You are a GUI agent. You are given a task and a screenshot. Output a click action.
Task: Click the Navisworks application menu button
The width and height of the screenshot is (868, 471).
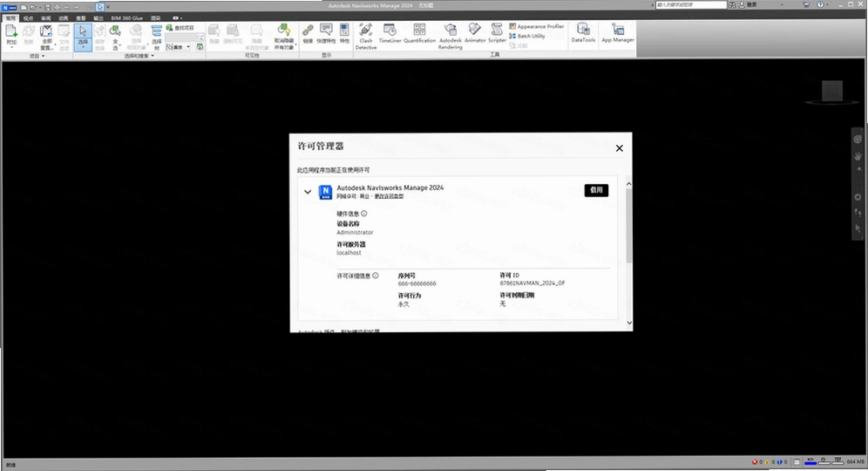pyautogui.click(x=10, y=7)
